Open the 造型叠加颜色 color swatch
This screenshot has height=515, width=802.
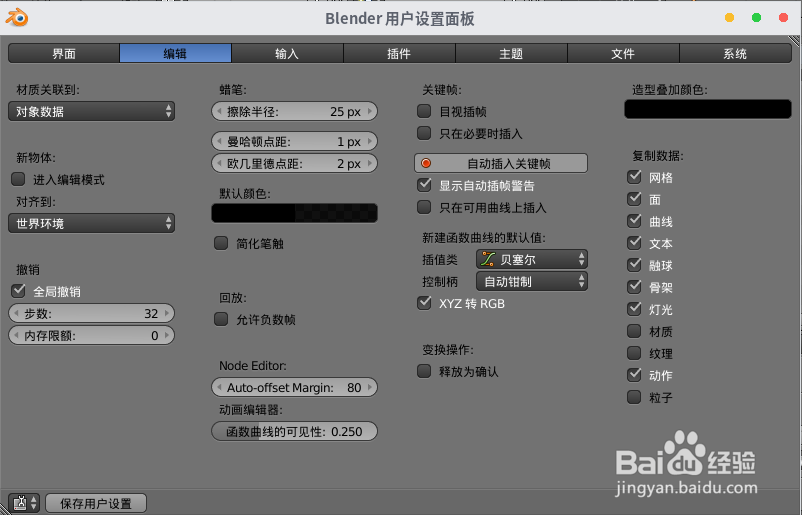pyautogui.click(x=708, y=109)
